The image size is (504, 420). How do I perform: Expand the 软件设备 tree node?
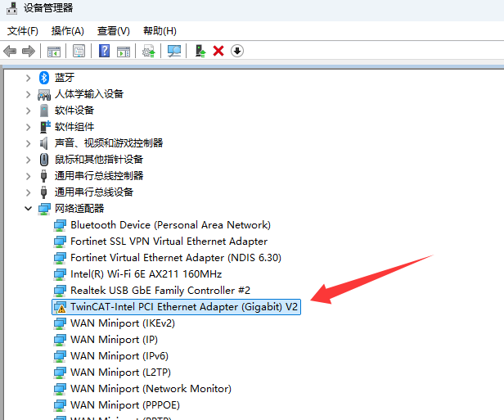click(28, 111)
